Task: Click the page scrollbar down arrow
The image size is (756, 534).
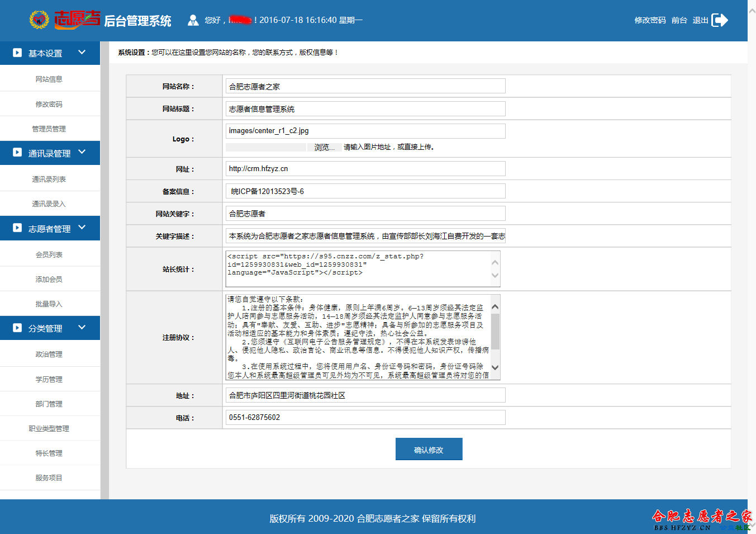Action: 752,525
